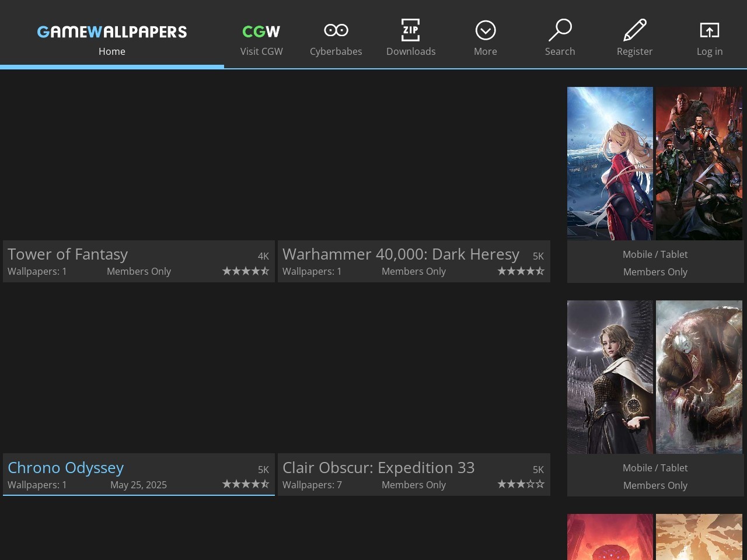Click Warhammer Dark Heresy star rating
The height and width of the screenshot is (560, 747).
tap(521, 271)
